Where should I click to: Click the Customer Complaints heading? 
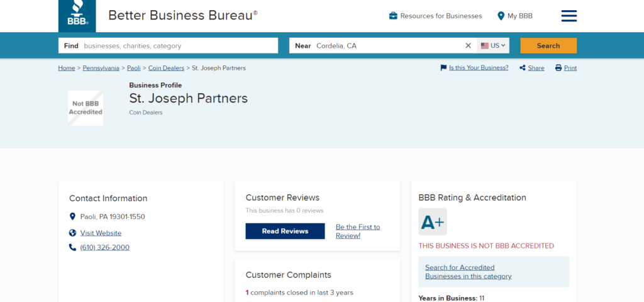click(x=288, y=275)
